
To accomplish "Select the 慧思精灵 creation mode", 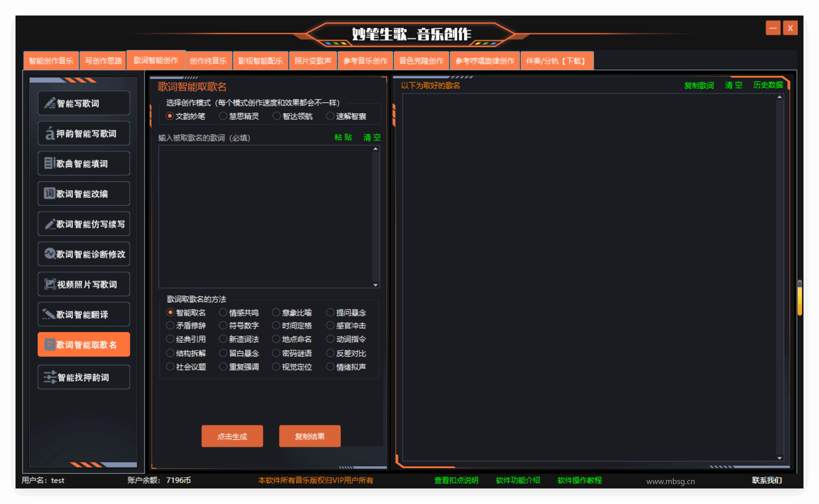I will [x=223, y=116].
